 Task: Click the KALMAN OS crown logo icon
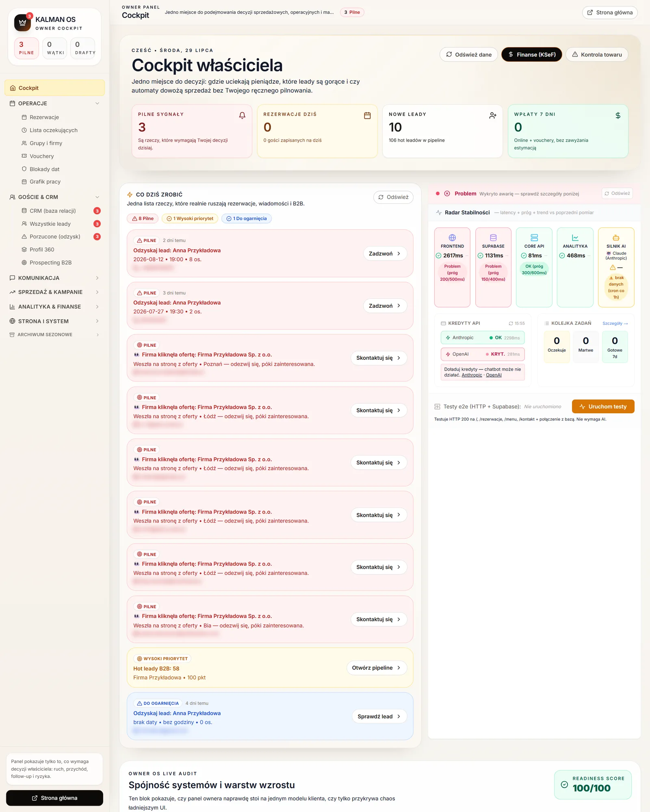(x=22, y=23)
